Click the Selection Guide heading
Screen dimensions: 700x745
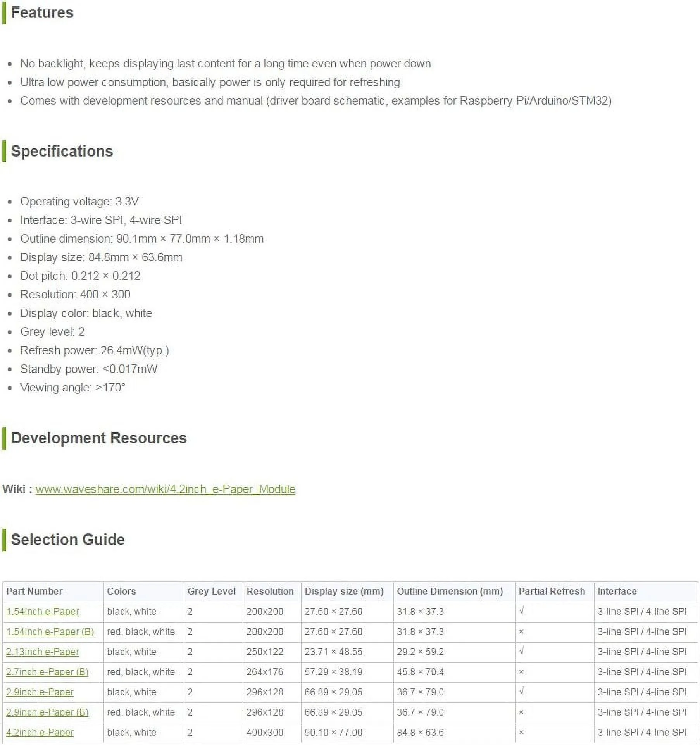click(68, 540)
